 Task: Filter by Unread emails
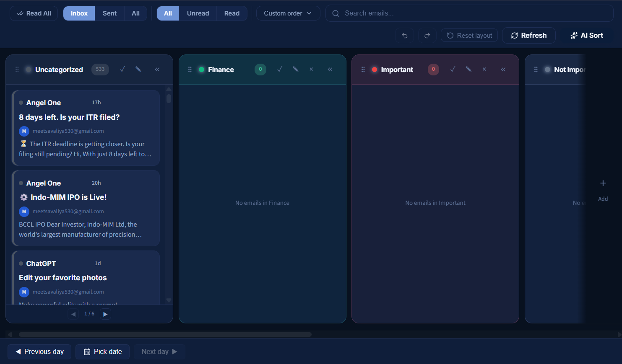click(198, 13)
